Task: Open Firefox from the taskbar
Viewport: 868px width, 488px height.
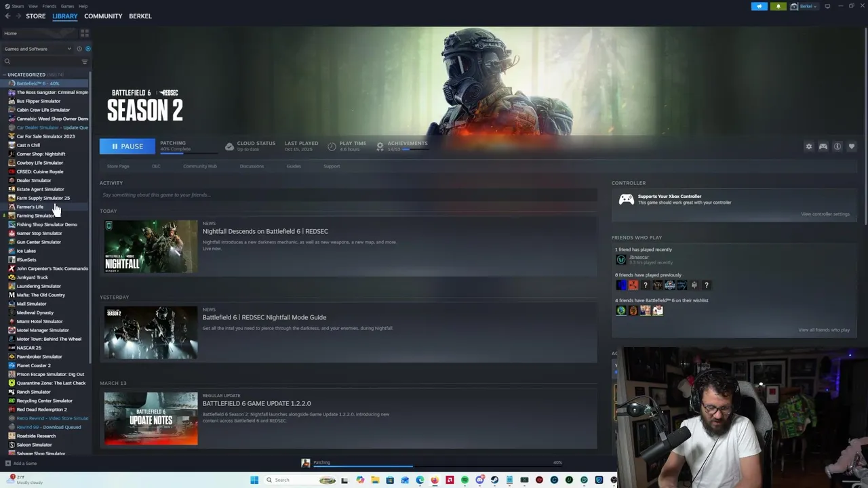Action: click(435, 480)
